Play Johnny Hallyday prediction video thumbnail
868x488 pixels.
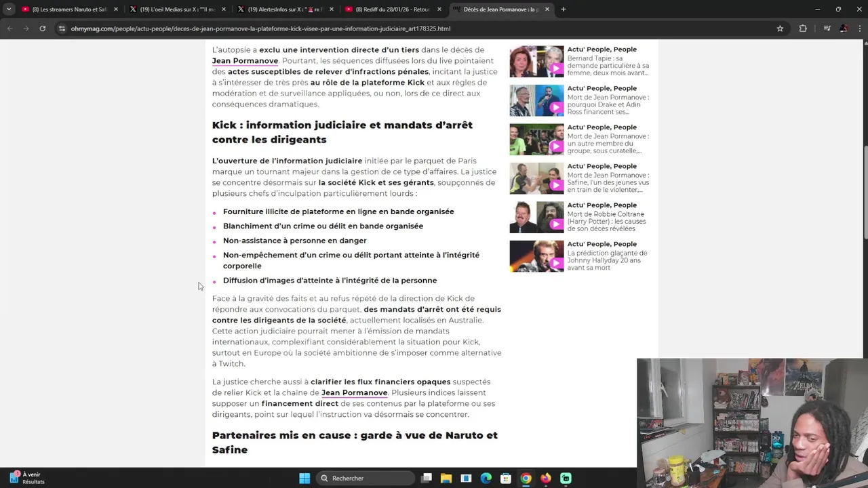tap(536, 256)
